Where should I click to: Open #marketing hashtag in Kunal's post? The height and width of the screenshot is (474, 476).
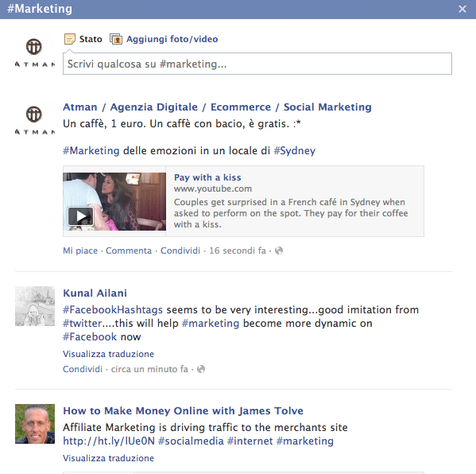211,324
